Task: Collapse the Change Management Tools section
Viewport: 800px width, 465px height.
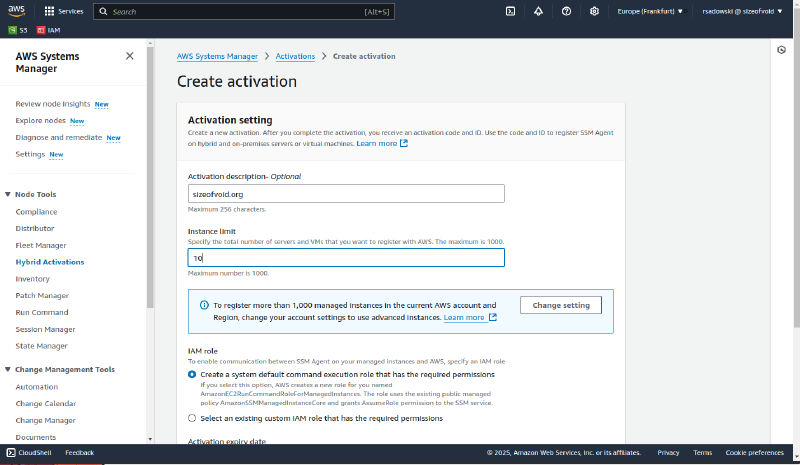Action: 9,369
